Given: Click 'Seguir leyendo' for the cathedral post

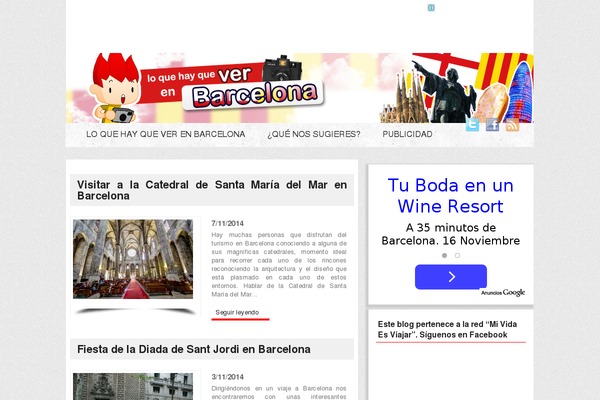Looking at the screenshot, I should (x=237, y=312).
